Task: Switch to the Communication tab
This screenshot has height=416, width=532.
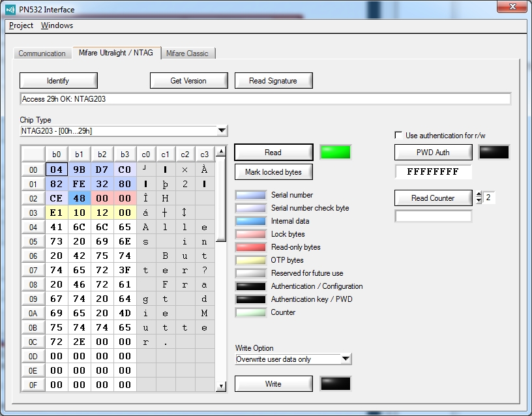Action: coord(42,53)
